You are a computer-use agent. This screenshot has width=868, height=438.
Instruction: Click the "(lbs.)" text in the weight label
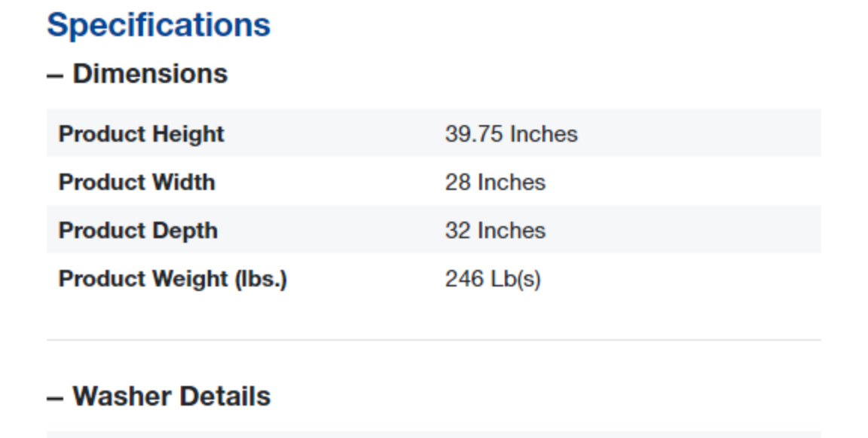click(260, 279)
